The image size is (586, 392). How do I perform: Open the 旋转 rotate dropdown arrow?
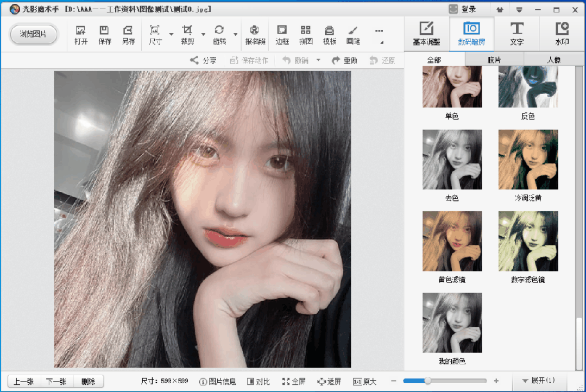pyautogui.click(x=236, y=35)
